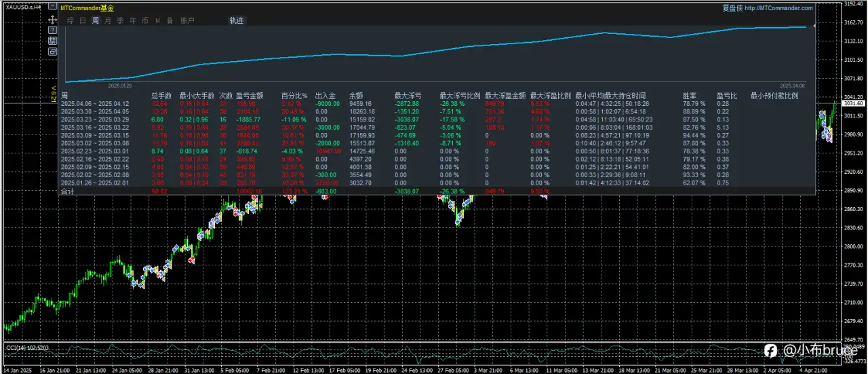Screen dimensions: 868x374
Task: Click the 次数 column header
Action: pos(226,96)
